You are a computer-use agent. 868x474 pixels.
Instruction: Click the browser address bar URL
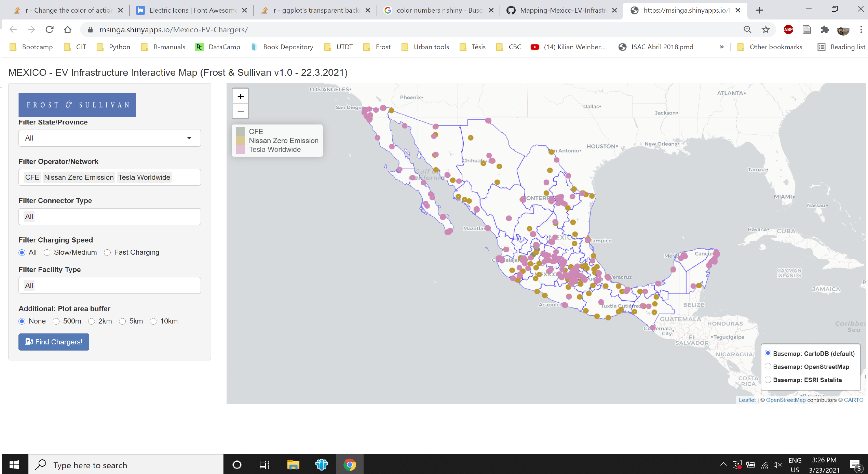point(174,30)
